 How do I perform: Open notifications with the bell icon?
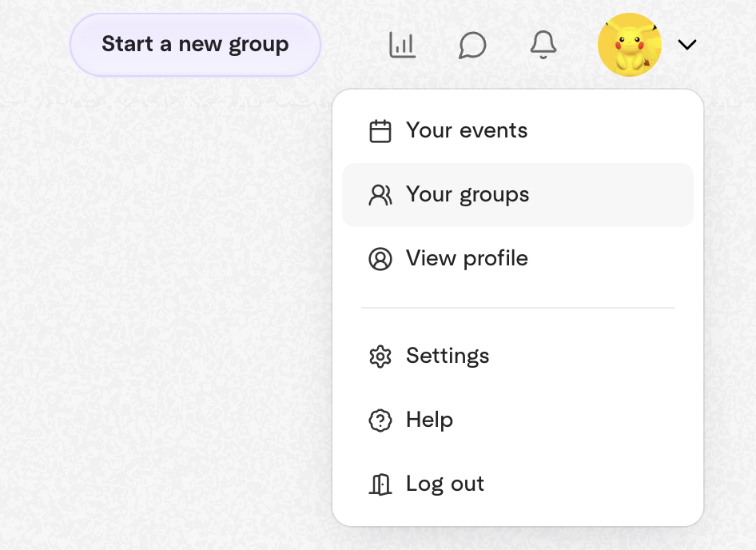pos(543,46)
